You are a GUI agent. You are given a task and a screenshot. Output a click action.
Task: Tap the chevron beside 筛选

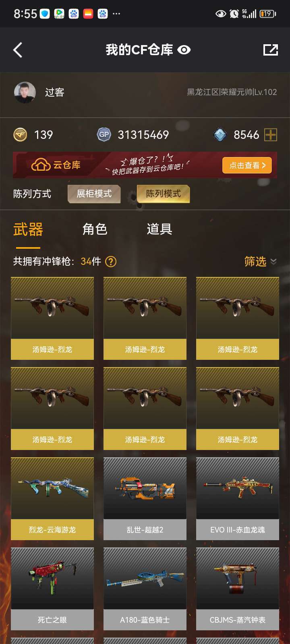click(273, 262)
